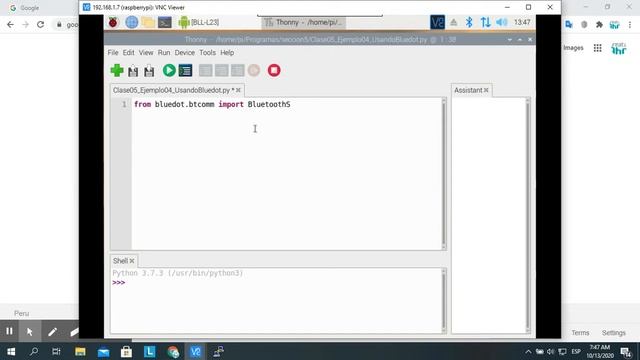
Task: Open the Edit menu in Thonny
Action: pos(129,53)
